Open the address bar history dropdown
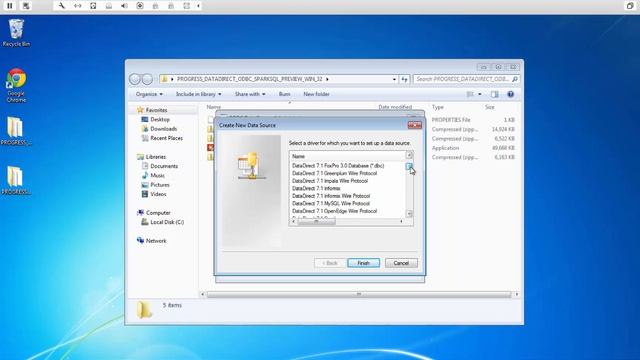 click(394, 79)
